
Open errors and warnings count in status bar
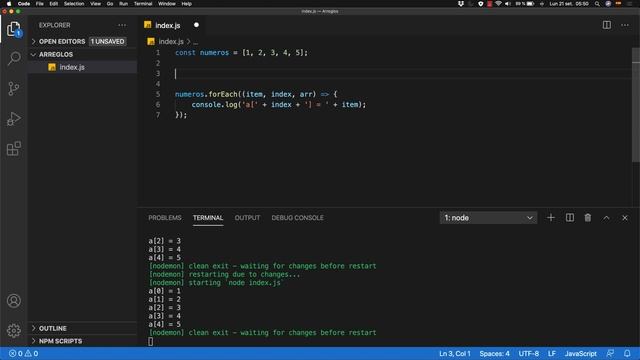tap(23, 353)
